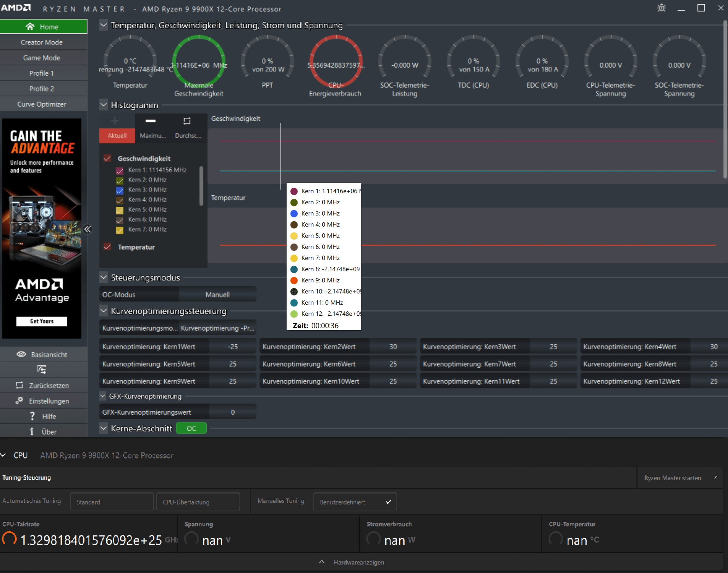The width and height of the screenshot is (728, 573).
Task: Uncheck Kern 1 speed checkbox
Action: coord(120,171)
